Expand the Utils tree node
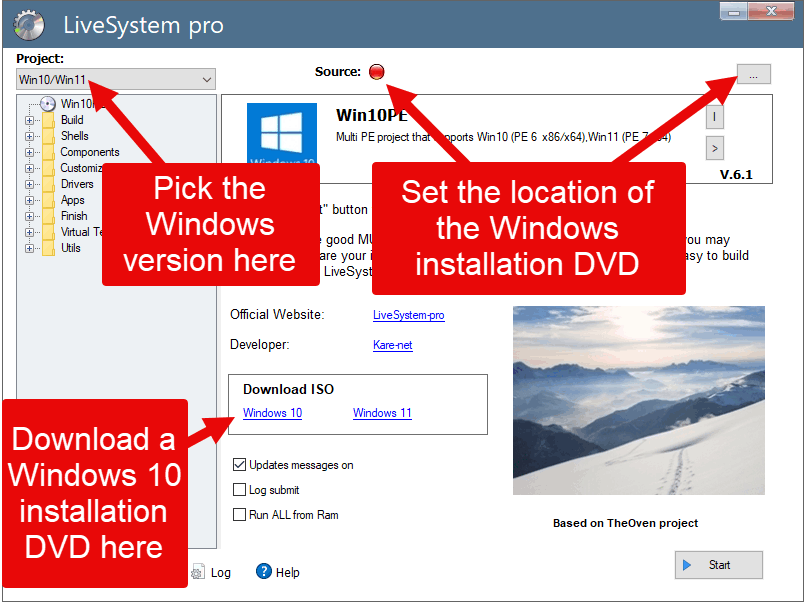 [x=30, y=247]
